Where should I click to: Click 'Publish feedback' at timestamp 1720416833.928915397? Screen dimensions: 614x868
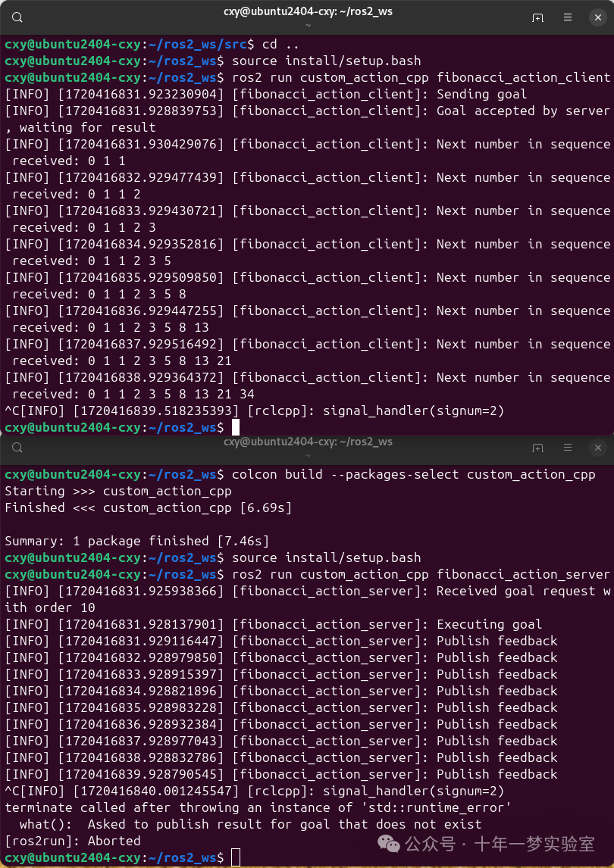click(497, 673)
